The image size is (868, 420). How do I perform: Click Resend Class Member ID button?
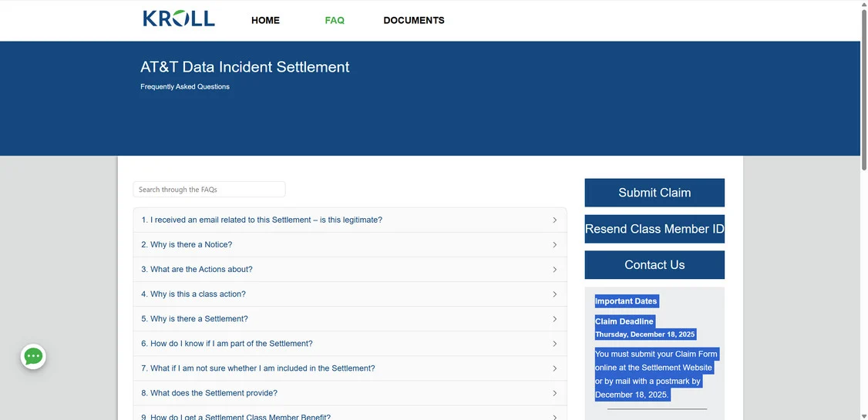(x=654, y=229)
